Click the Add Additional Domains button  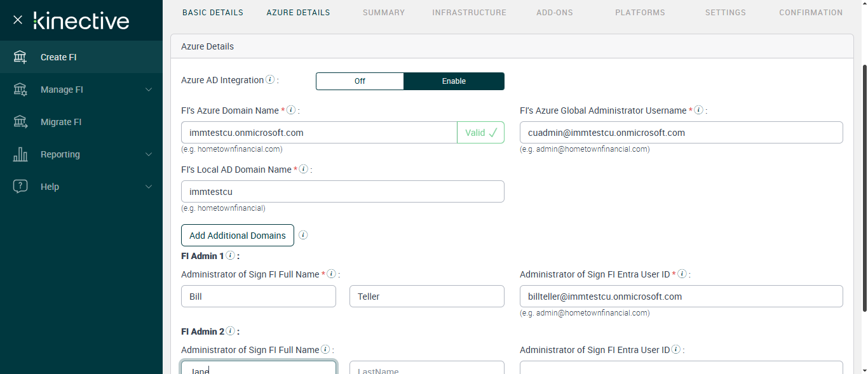(x=238, y=236)
